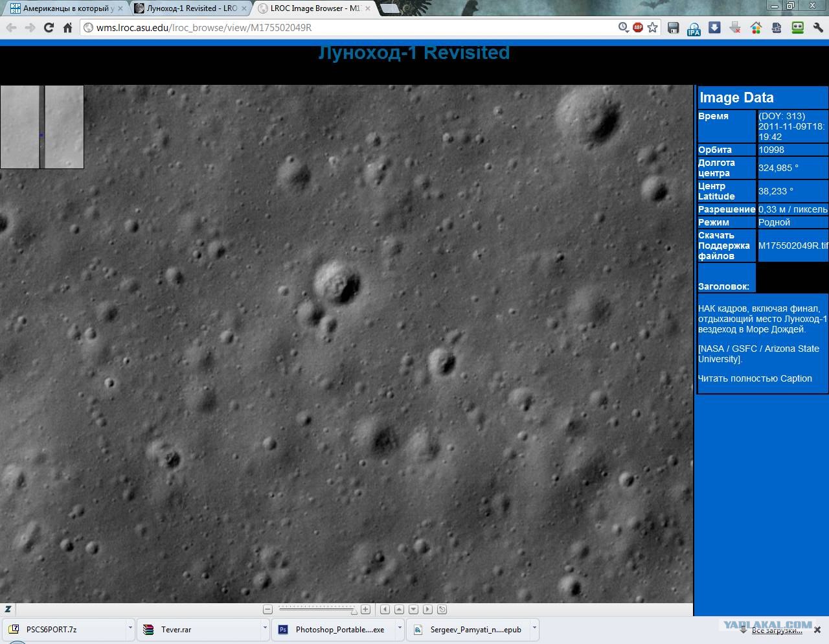Image resolution: width=829 pixels, height=644 pixels.
Task: Close the 'LROC Image Browser' tab
Action: [367, 8]
